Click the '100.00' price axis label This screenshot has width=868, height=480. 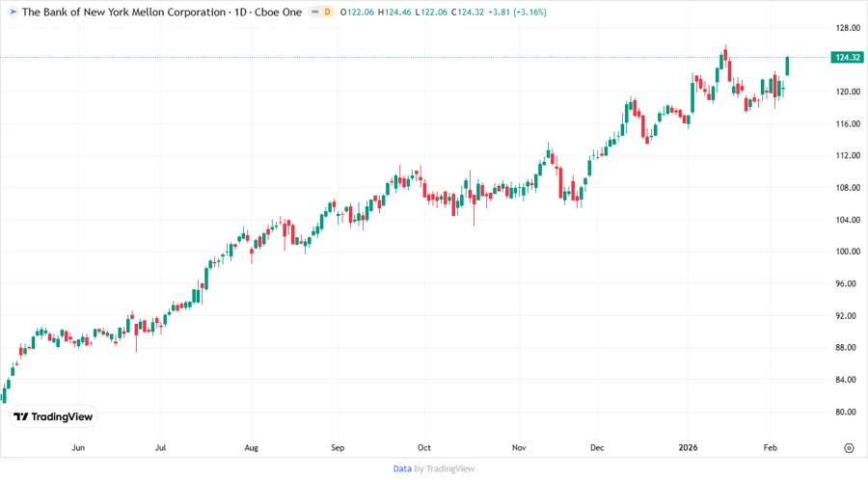pos(848,252)
